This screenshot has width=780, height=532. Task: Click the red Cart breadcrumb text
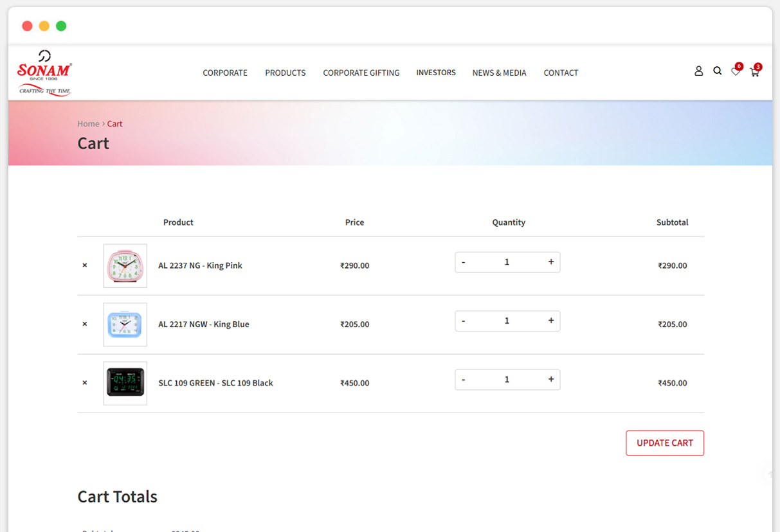coord(114,124)
